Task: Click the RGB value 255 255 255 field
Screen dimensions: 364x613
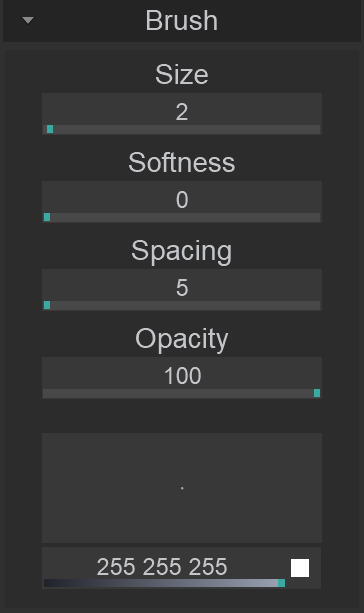Action: [162, 566]
